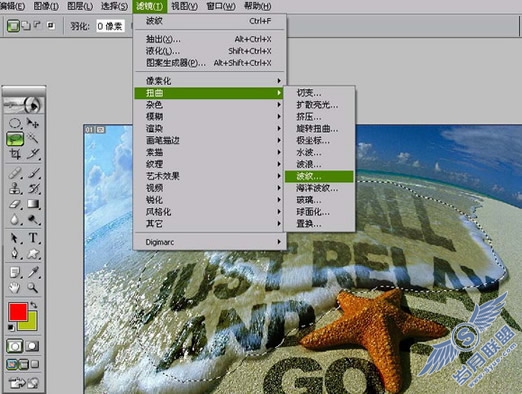Open the 图像(I) menu
This screenshot has height=394, width=522.
pyautogui.click(x=46, y=6)
